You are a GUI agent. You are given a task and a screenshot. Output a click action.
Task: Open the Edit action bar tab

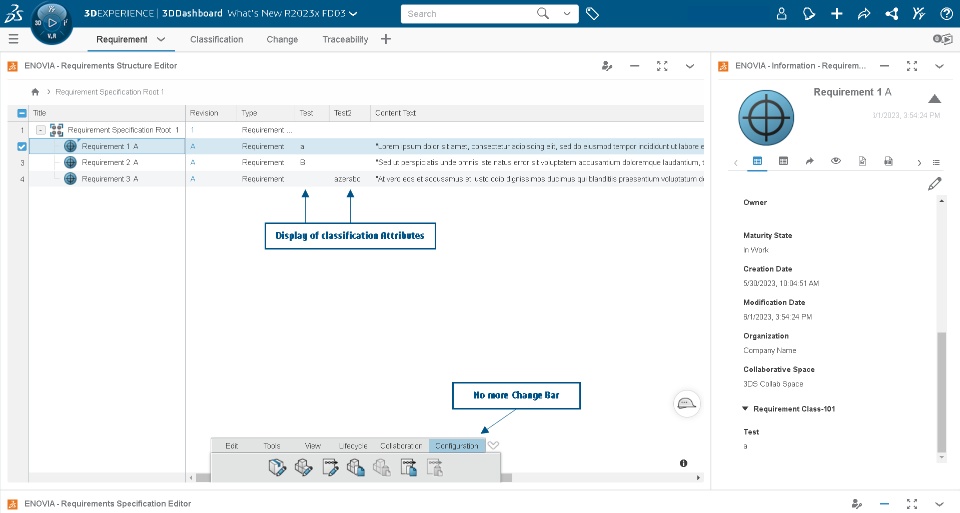point(231,446)
